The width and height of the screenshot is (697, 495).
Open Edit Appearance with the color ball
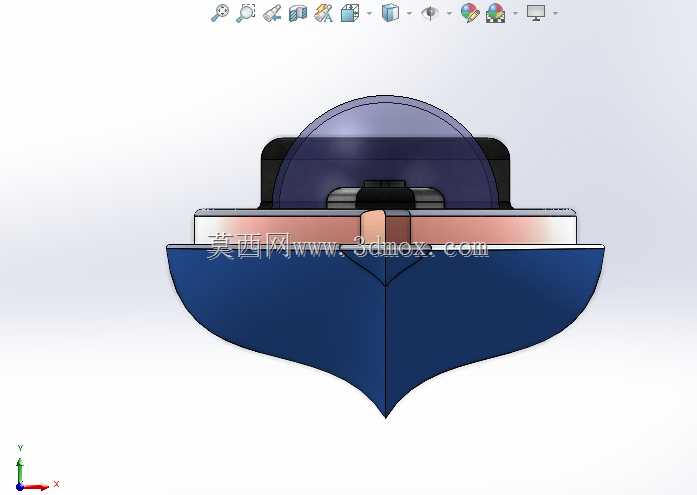pos(470,13)
